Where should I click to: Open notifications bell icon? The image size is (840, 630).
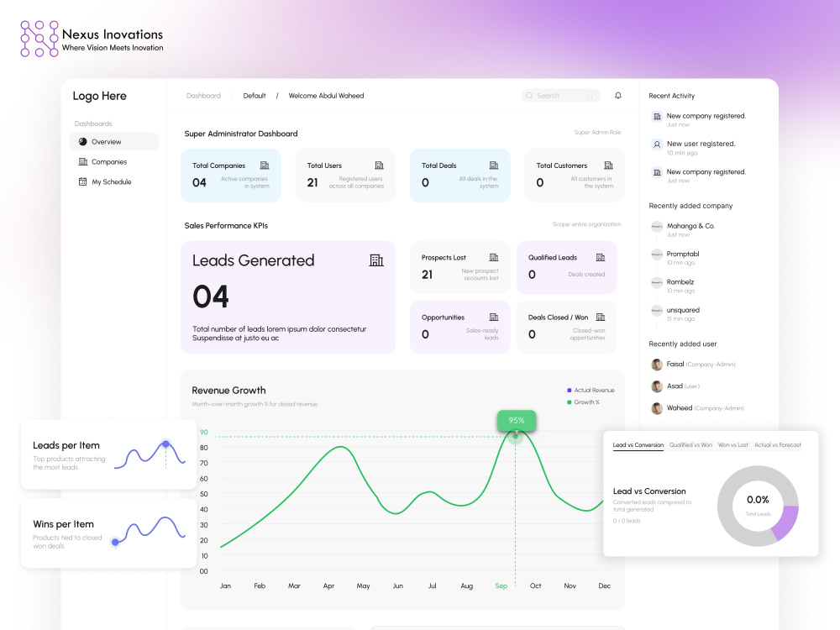pos(617,96)
